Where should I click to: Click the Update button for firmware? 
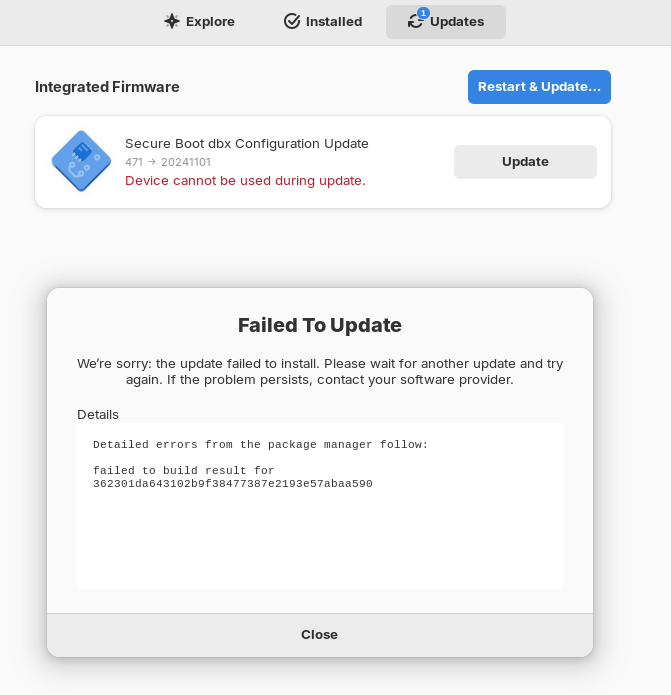(x=525, y=162)
